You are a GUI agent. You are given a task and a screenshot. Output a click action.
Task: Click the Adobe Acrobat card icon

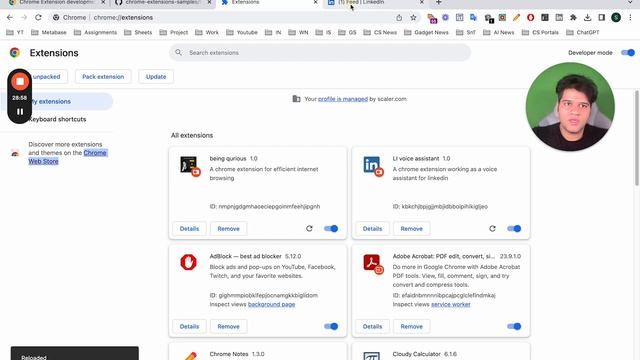(x=372, y=263)
